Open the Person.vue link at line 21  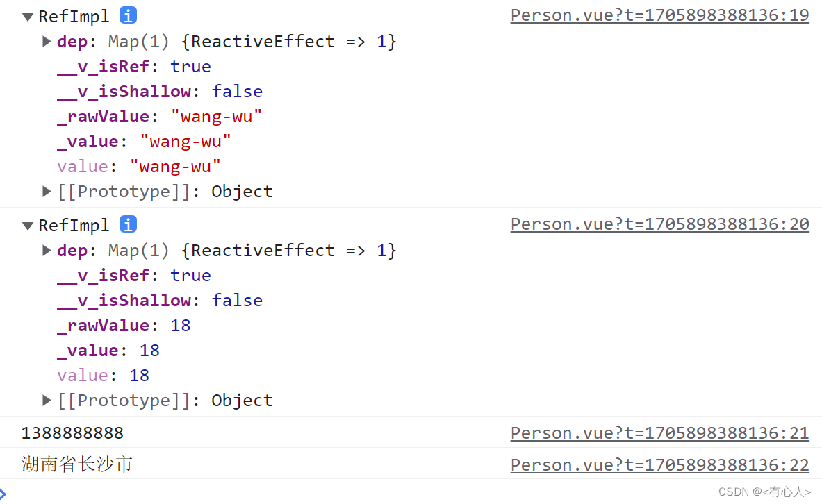pyautogui.click(x=659, y=432)
